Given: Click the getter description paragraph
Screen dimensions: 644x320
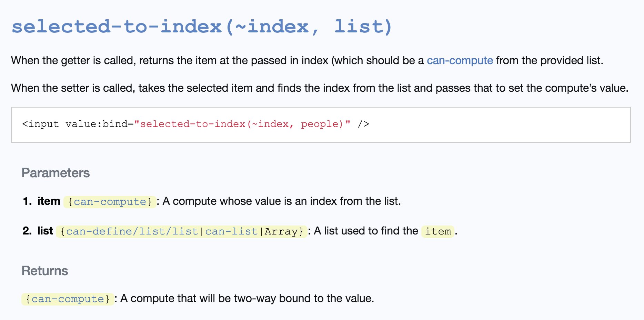Looking at the screenshot, I should pos(307,60).
